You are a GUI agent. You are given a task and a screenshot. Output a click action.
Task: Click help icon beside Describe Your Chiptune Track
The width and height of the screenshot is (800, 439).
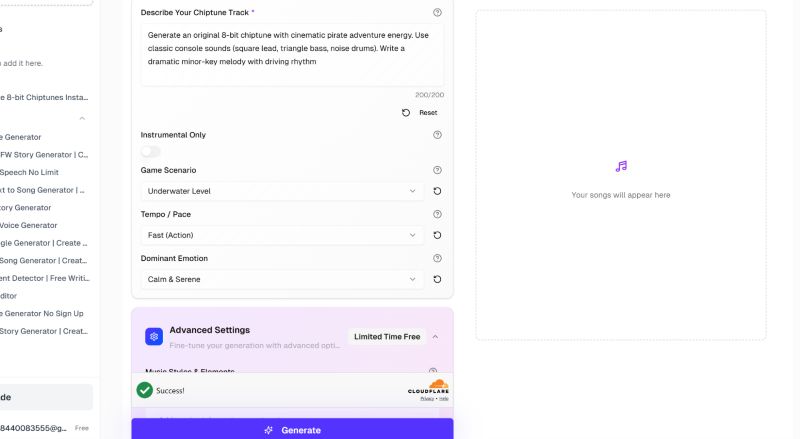tap(437, 13)
